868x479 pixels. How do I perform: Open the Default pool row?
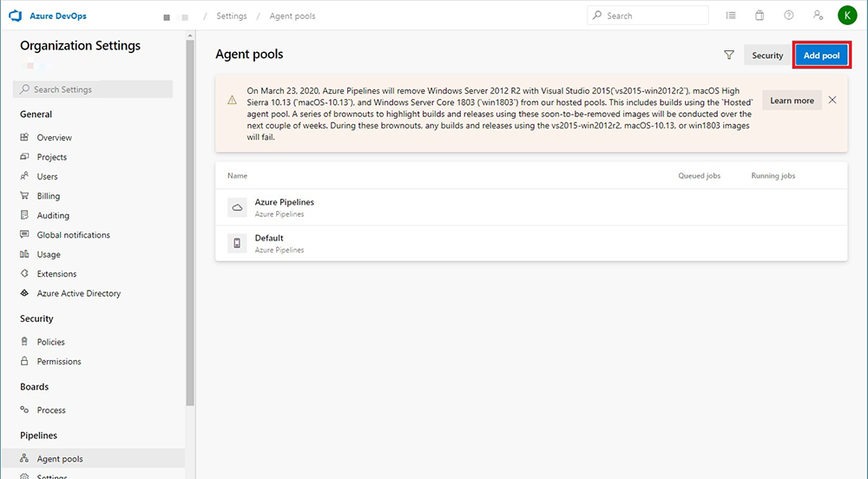point(531,243)
